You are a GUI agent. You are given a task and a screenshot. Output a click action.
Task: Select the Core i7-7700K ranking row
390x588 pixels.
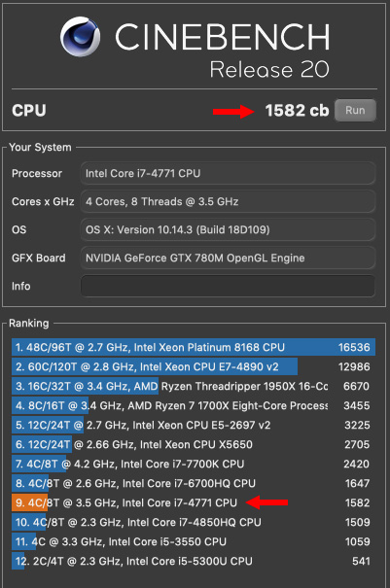(x=194, y=465)
